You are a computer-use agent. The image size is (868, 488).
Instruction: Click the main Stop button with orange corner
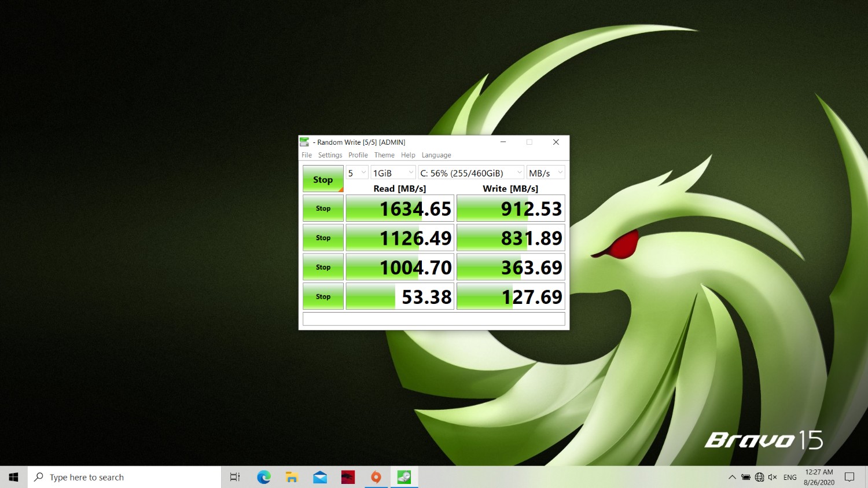[x=323, y=179]
